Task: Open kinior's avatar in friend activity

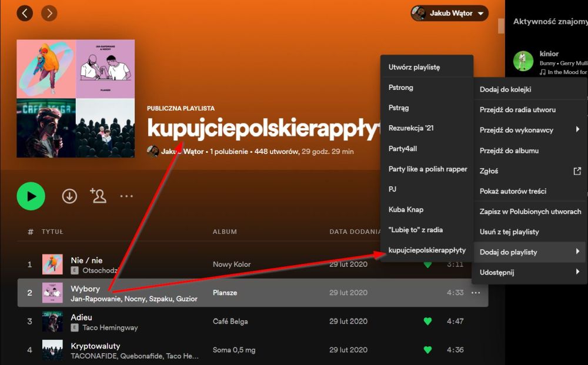Action: pos(523,61)
